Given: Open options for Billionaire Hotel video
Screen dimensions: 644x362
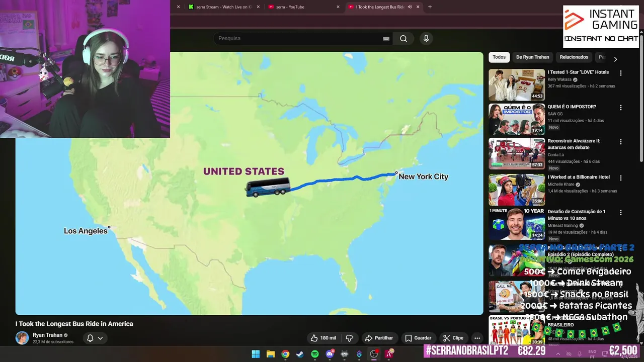Looking at the screenshot, I should pyautogui.click(x=621, y=178).
